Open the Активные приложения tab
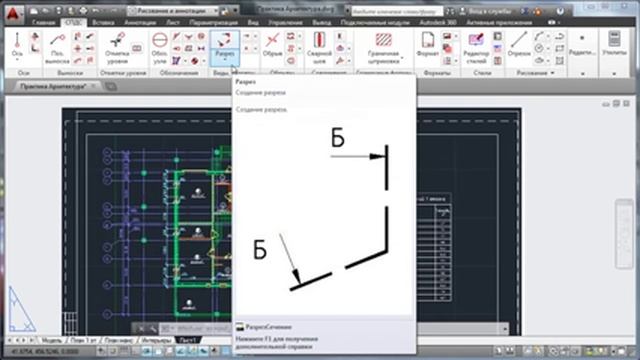This screenshot has width=640, height=360. 499,22
